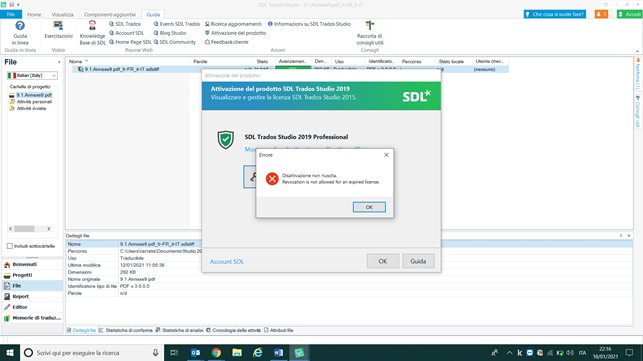Collapse the File navigation pane
643x361 pixels.
(x=59, y=62)
